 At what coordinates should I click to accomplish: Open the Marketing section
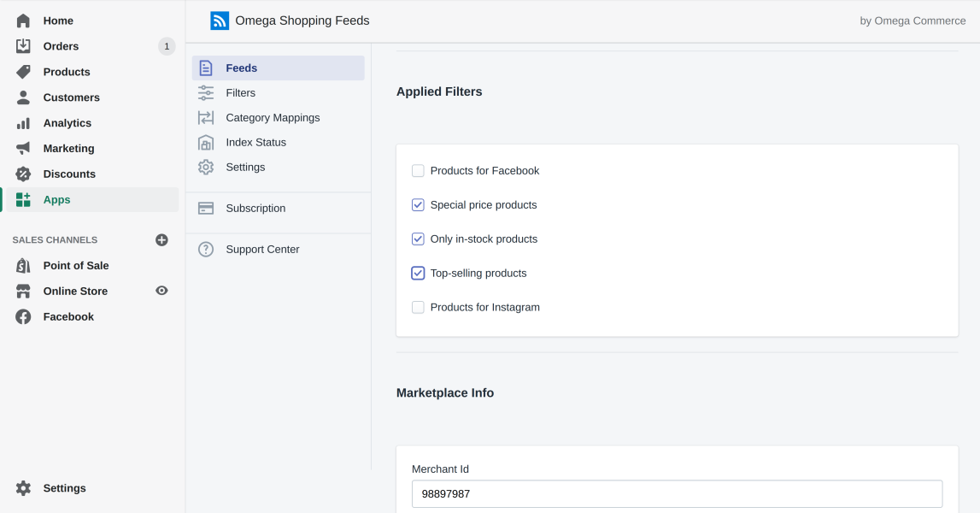point(68,148)
